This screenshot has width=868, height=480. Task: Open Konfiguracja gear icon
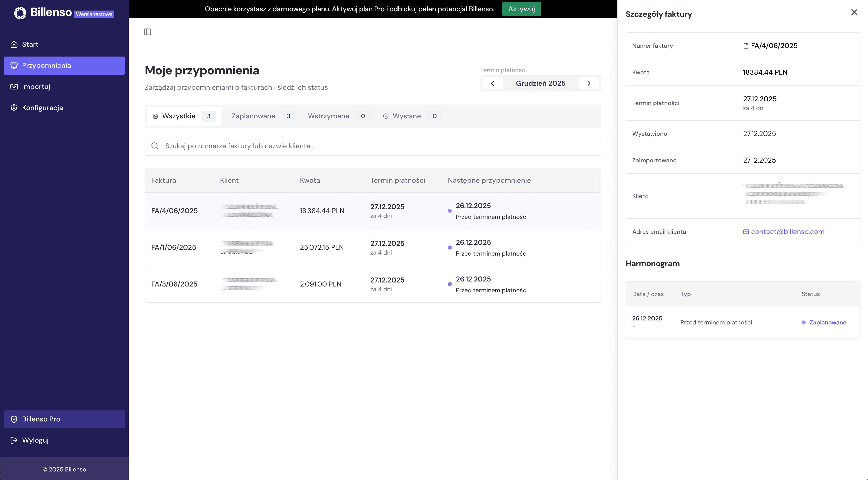14,108
